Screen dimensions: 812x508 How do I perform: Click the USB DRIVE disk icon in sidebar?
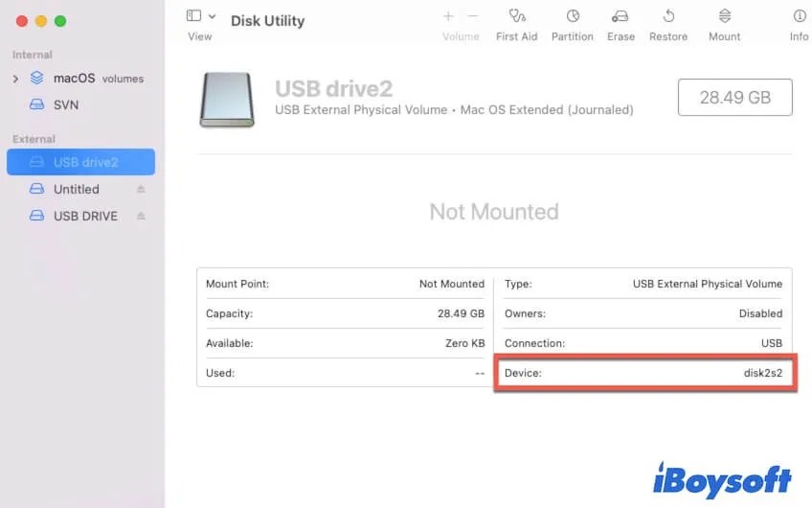tap(36, 215)
